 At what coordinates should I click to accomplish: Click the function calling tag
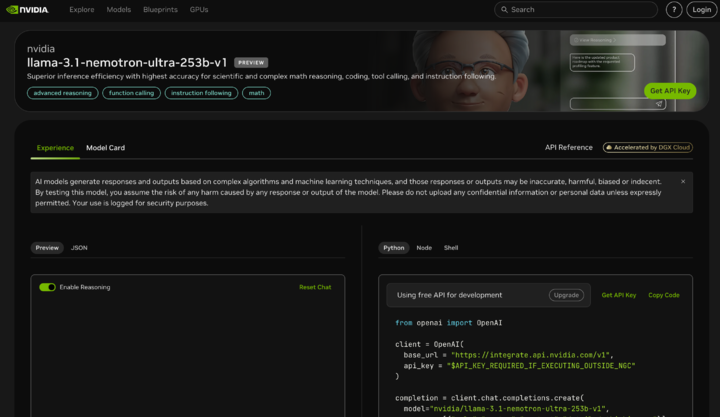pyautogui.click(x=131, y=93)
